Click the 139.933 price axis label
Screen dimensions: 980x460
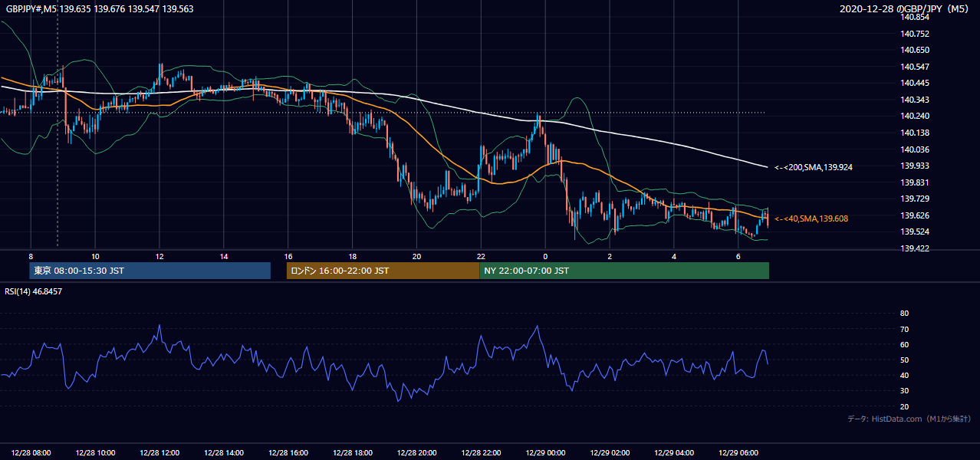coord(916,166)
